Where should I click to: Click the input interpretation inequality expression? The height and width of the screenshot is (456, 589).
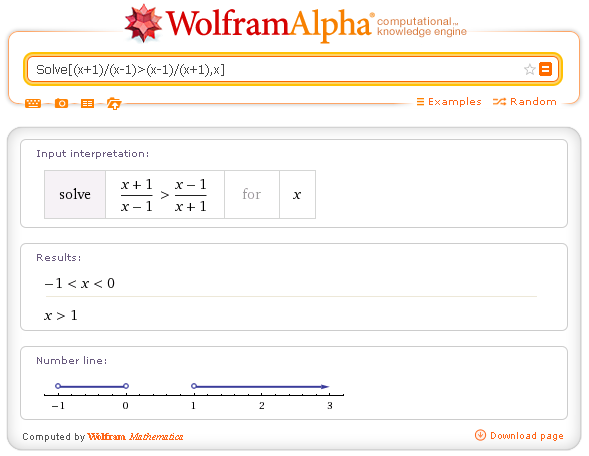(x=165, y=195)
